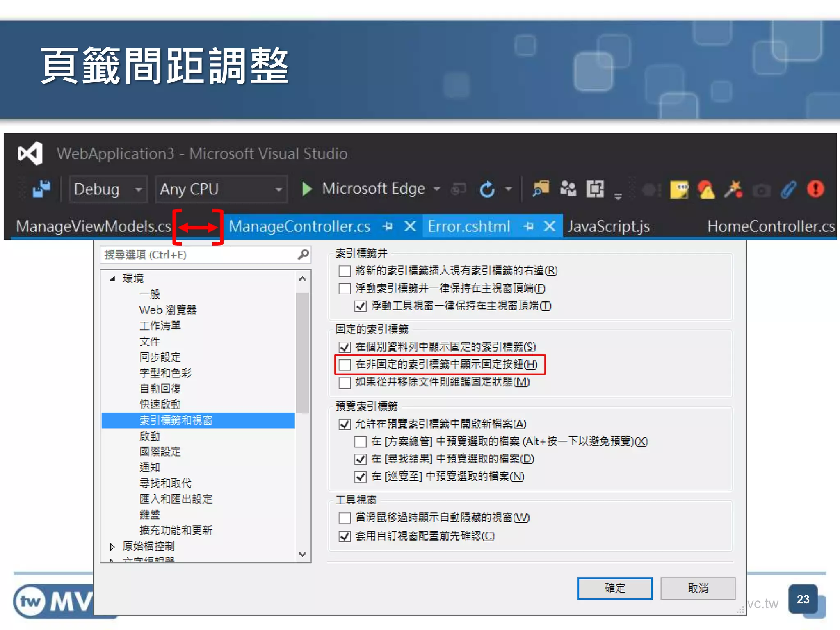
Task: Collapse the 環境 tree node
Action: coord(112,279)
